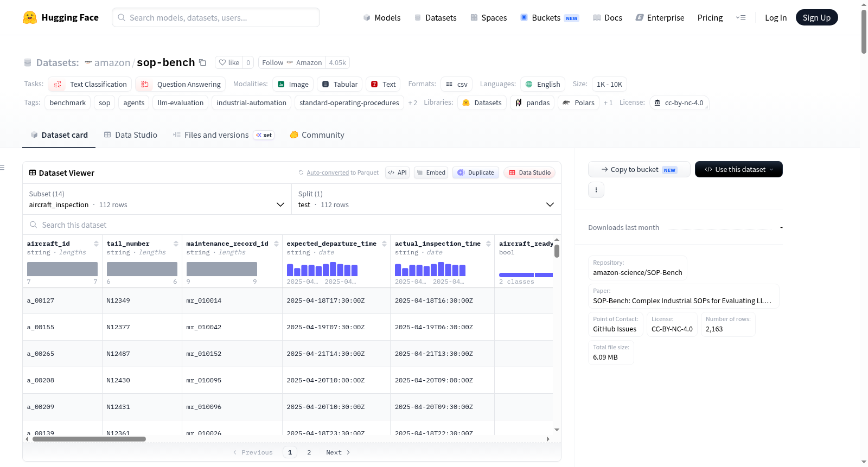This screenshot has height=467, width=868.
Task: Click the API button in Dataset Viewer
Action: (397, 172)
